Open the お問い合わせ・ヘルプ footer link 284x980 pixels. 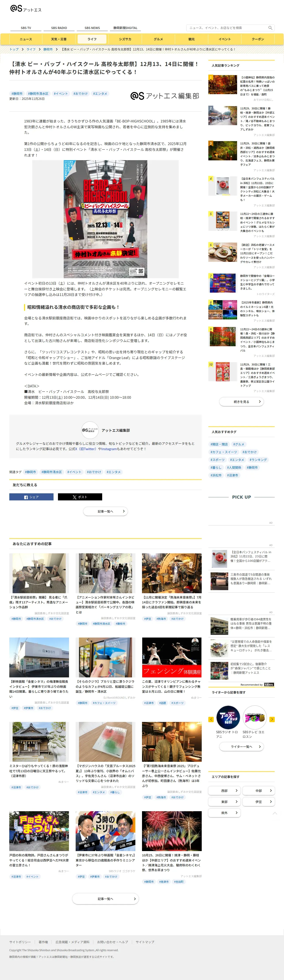pyautogui.click(x=112, y=942)
